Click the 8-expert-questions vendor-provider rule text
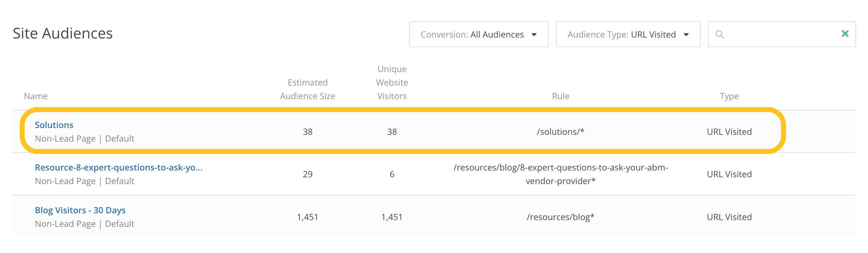 [x=560, y=174]
